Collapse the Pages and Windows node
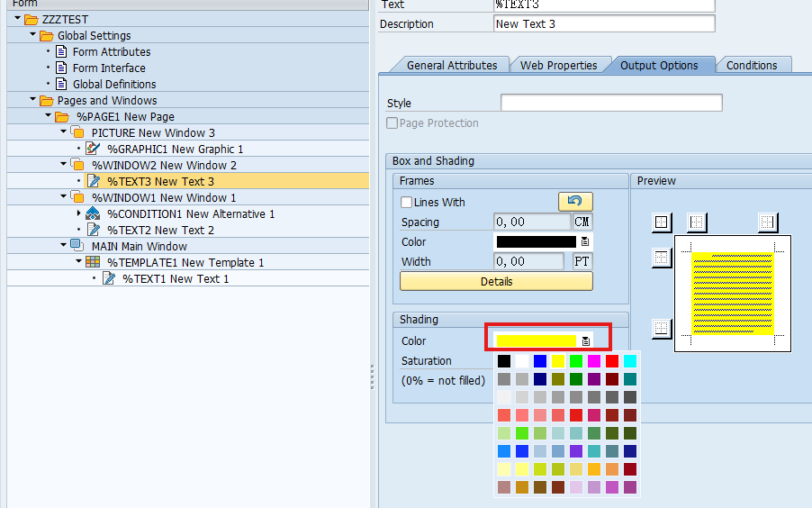The image size is (812, 508). click(x=33, y=99)
